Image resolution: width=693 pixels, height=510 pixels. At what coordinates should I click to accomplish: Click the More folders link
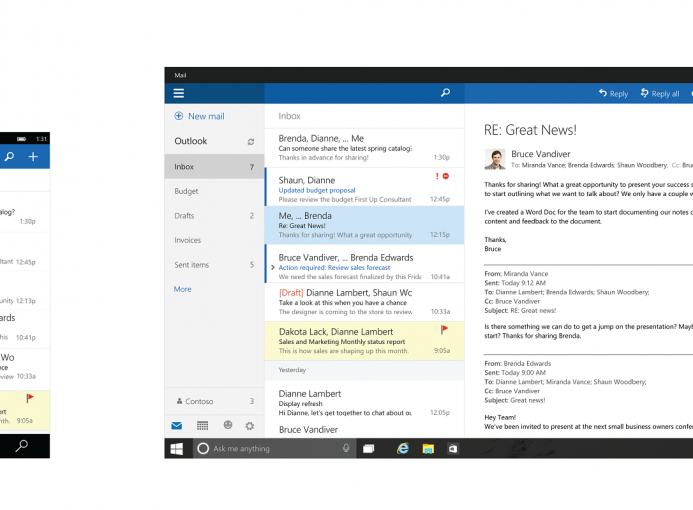coord(183,289)
